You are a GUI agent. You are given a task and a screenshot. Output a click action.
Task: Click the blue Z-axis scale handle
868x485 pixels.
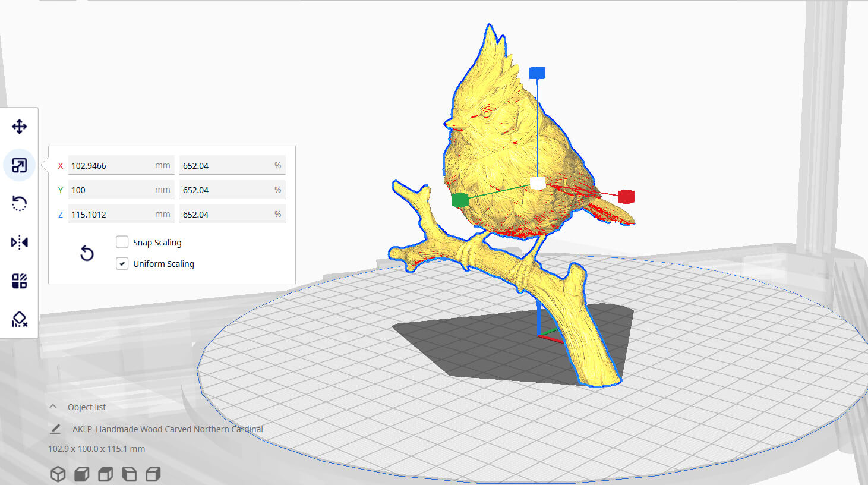click(x=537, y=73)
